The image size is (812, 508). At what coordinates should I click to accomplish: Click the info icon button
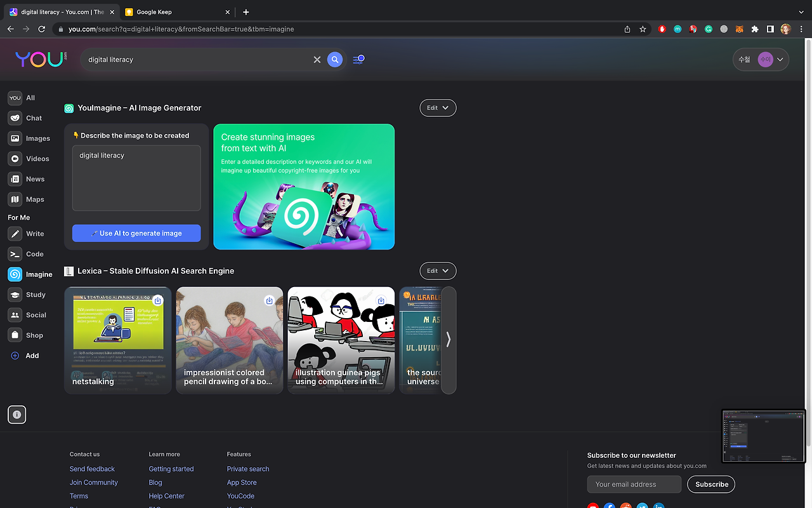click(17, 415)
